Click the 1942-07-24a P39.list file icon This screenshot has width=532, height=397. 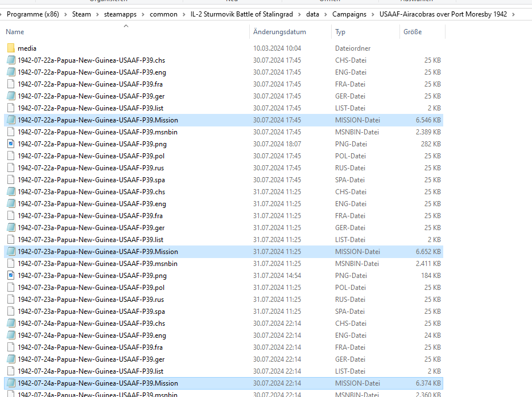click(11, 371)
